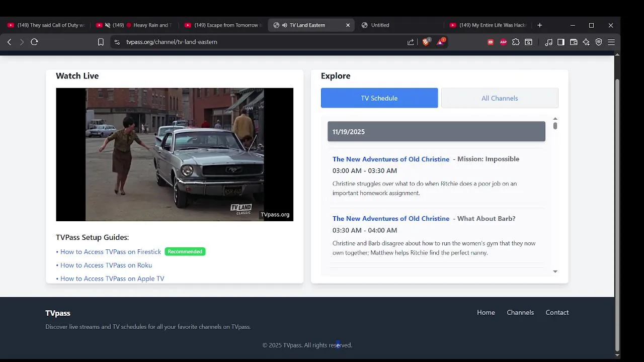Viewport: 644px width, 362px height.
Task: Click the Home footer link
Action: 486,312
